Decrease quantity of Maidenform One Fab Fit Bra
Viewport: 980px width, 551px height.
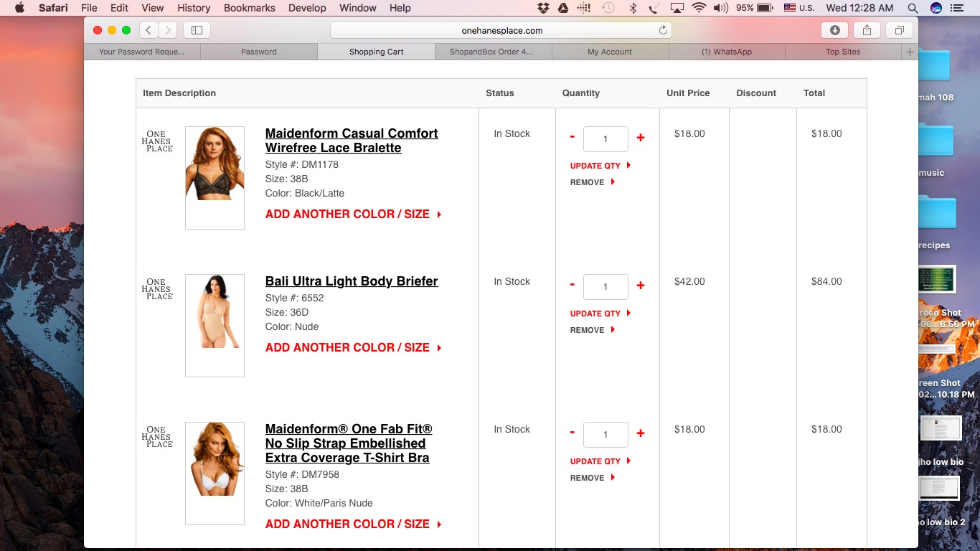(573, 433)
